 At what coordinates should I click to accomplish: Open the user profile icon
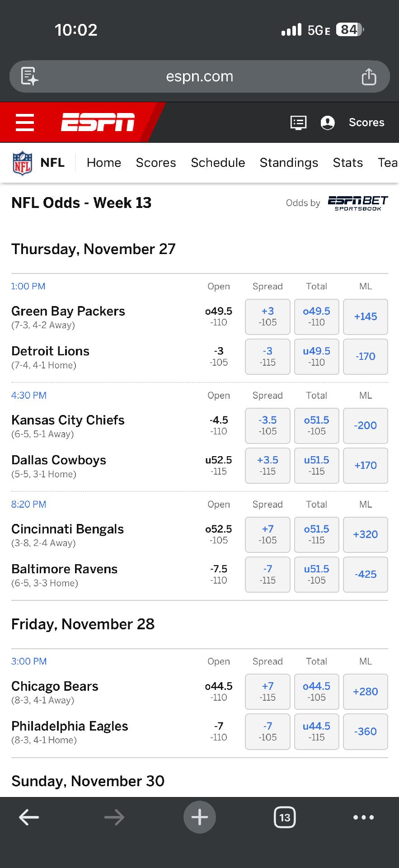tap(328, 123)
